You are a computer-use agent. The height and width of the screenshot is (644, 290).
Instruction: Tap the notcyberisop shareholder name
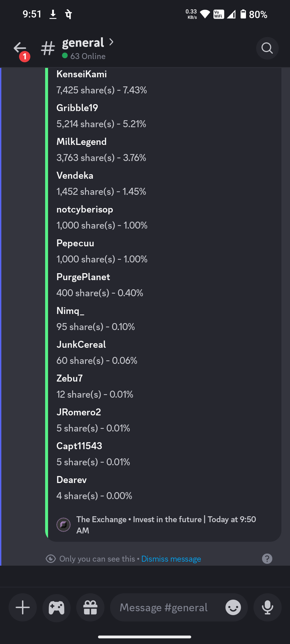tap(85, 209)
